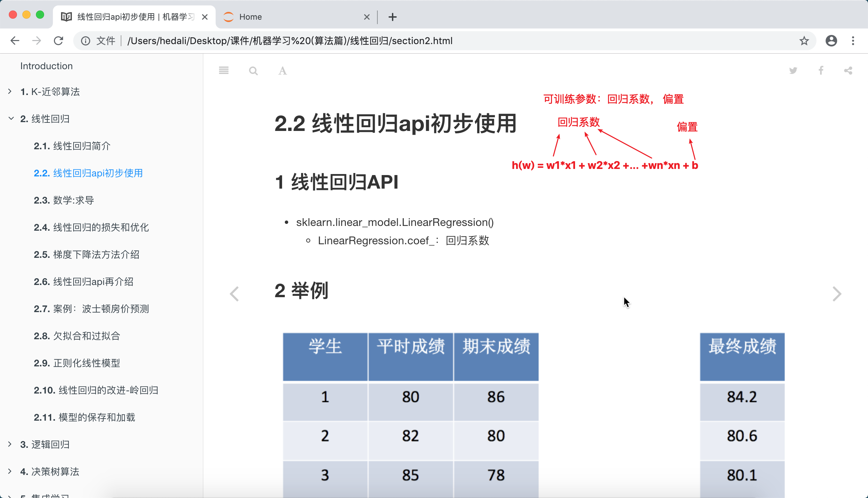868x498 pixels.
Task: Open section 2.7 波士顿房价预测
Action: (91, 308)
